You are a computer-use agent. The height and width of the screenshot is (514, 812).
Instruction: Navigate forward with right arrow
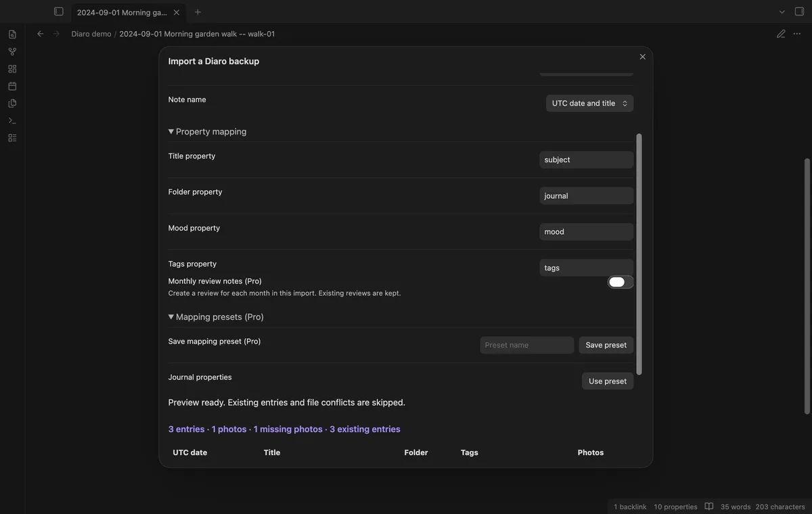click(56, 34)
